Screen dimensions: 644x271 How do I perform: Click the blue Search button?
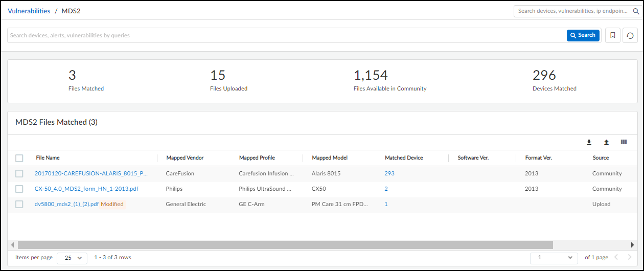[x=583, y=35]
